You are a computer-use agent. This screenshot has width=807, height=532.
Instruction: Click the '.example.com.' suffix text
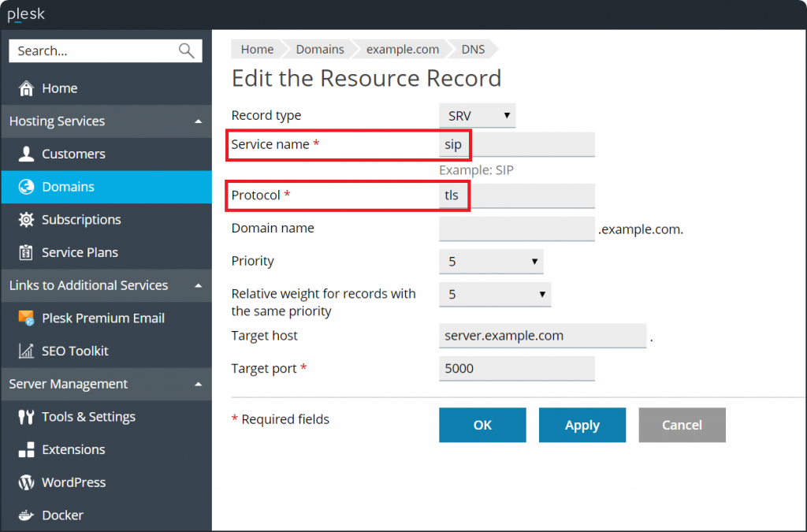click(641, 229)
